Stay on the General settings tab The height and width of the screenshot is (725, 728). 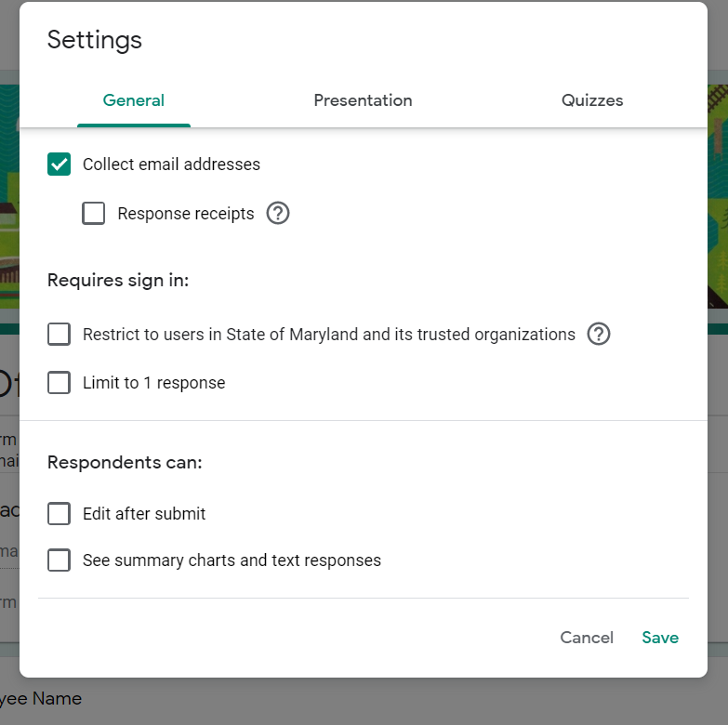(134, 100)
